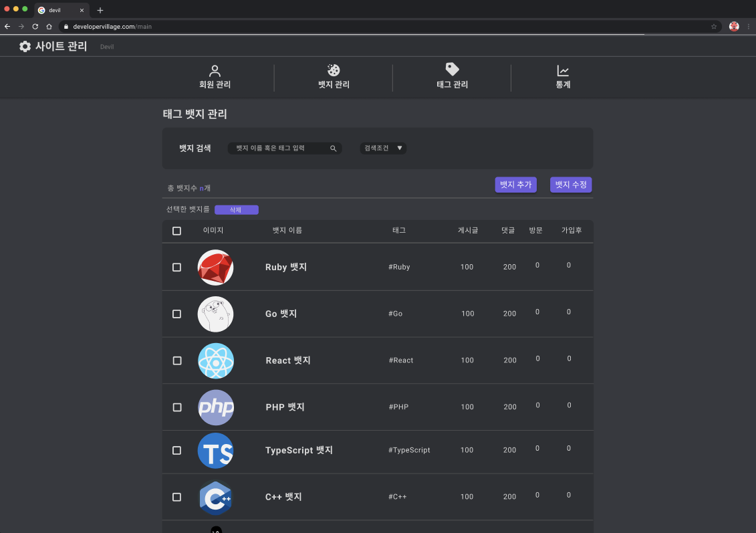Click the TypeScript TS badge image
756x533 pixels.
pos(215,451)
